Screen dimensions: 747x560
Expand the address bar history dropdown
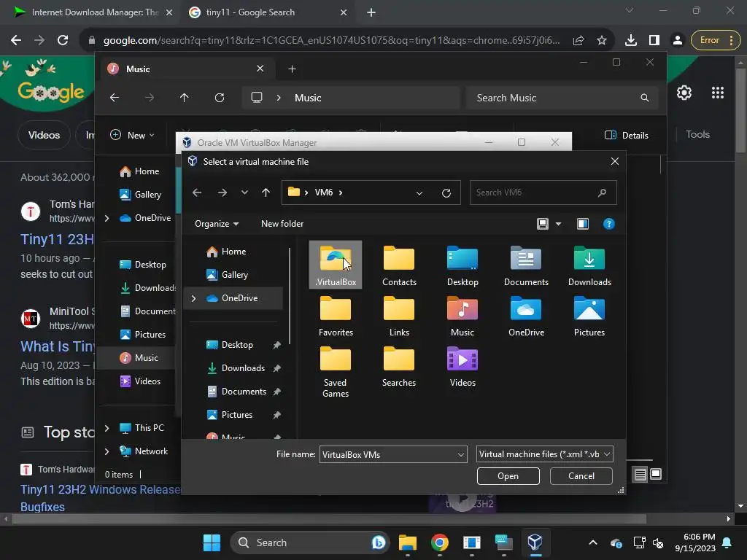click(x=419, y=192)
